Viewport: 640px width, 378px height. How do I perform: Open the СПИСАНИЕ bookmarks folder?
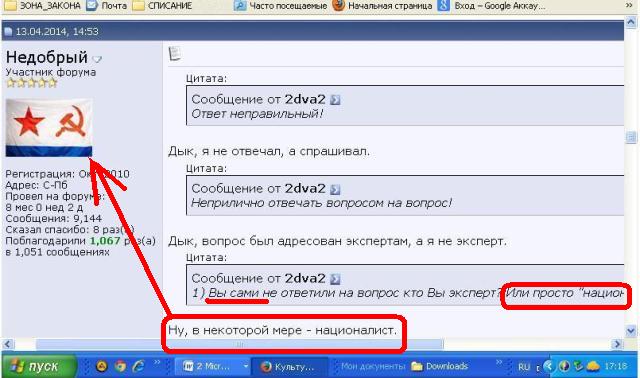coord(162,5)
